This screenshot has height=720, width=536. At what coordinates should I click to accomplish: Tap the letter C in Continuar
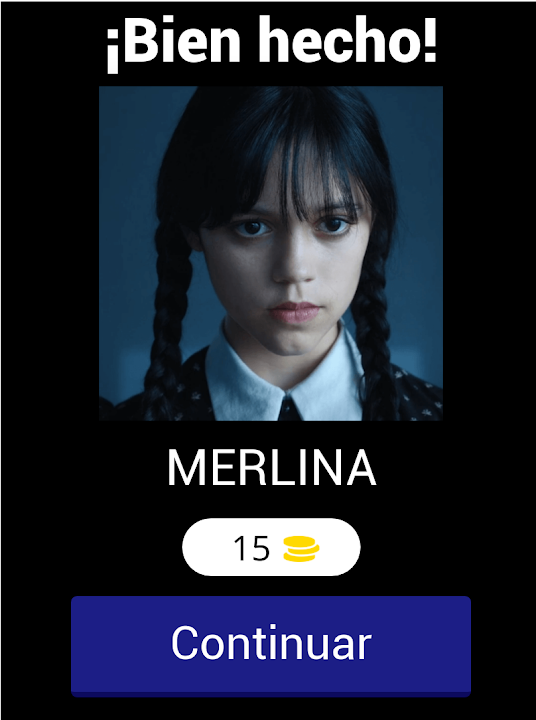[187, 643]
